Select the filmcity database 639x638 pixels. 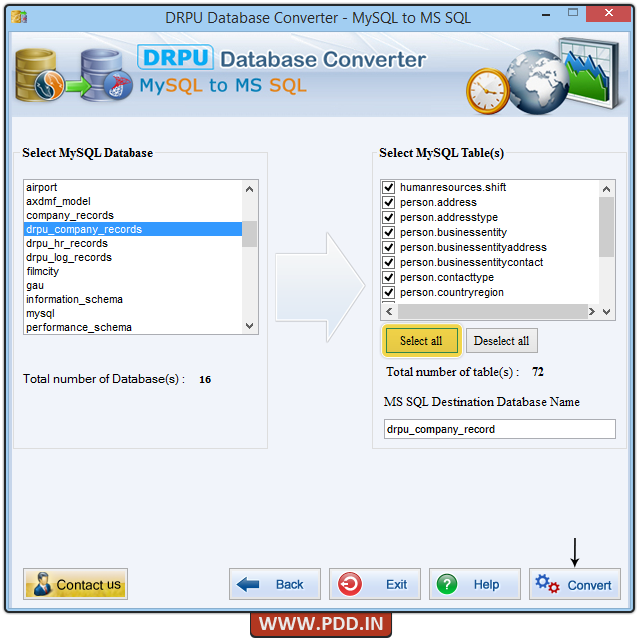(x=133, y=271)
